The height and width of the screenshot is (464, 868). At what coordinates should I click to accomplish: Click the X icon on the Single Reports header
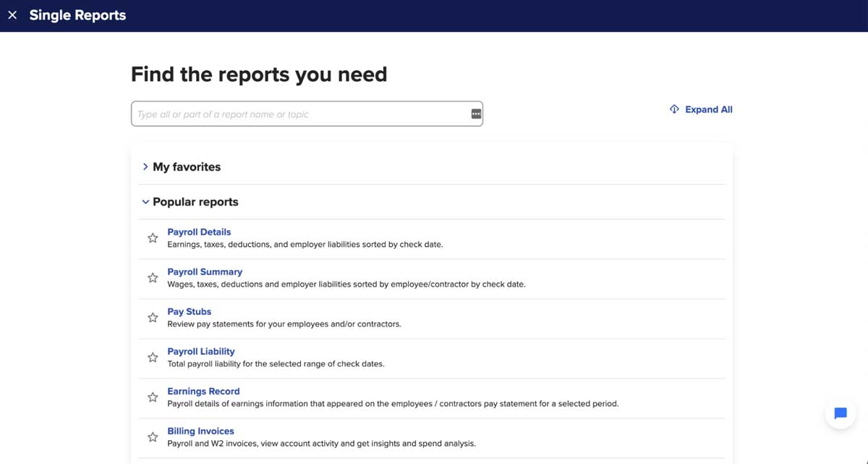point(12,14)
